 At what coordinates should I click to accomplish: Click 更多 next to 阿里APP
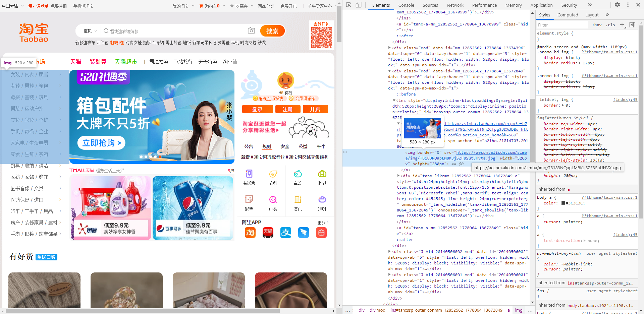[323, 223]
